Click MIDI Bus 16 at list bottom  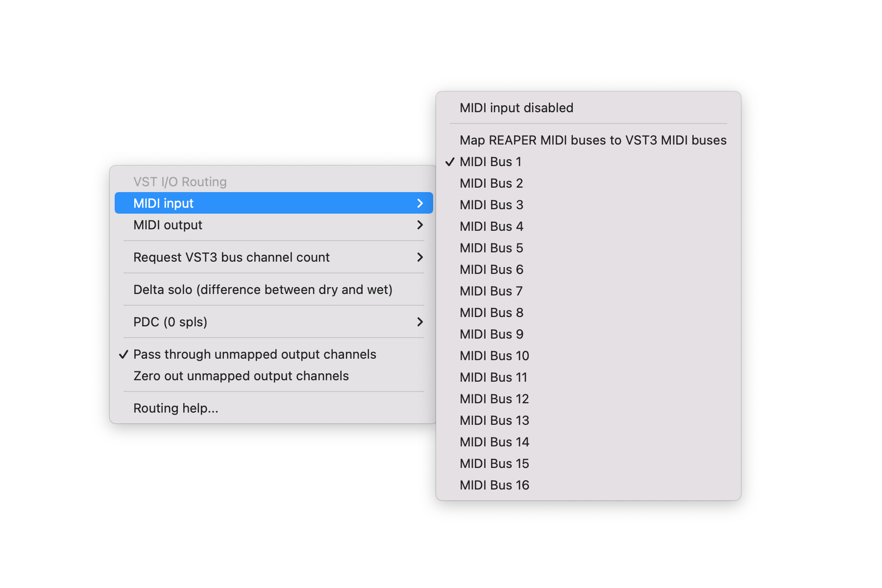494,485
